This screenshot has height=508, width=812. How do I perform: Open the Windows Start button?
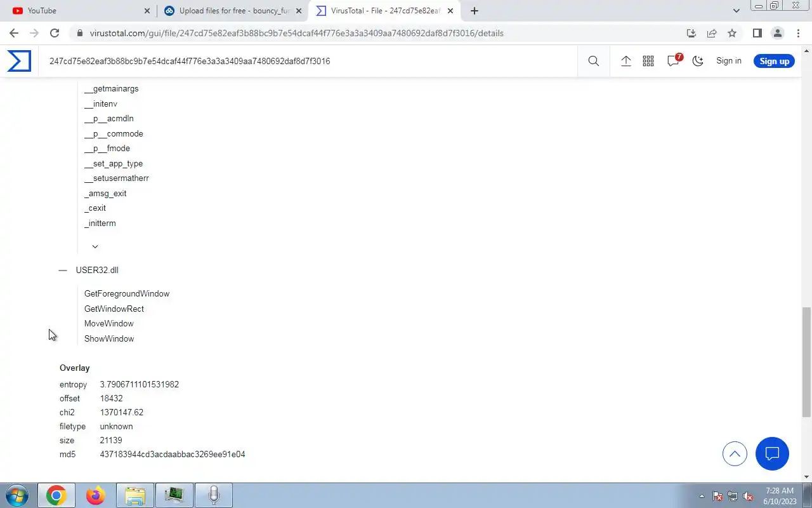16,495
